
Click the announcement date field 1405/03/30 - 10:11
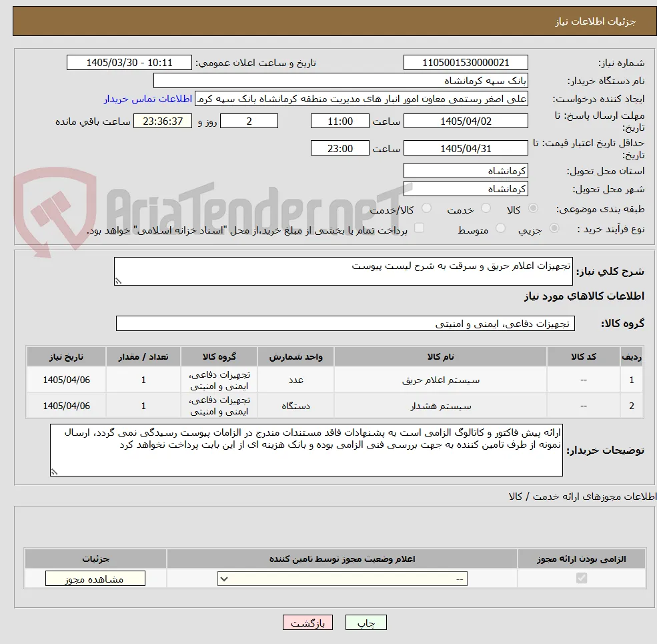pos(129,63)
